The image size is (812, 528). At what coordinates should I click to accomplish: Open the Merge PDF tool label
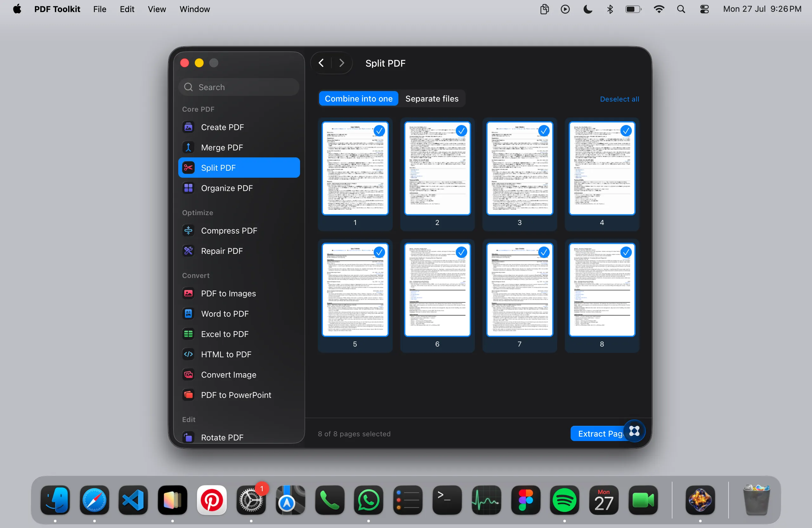tap(222, 148)
